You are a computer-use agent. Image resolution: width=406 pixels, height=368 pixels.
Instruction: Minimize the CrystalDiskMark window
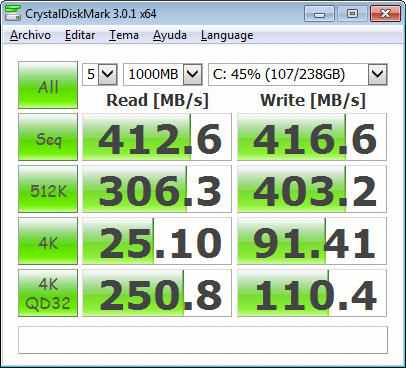[x=319, y=14]
